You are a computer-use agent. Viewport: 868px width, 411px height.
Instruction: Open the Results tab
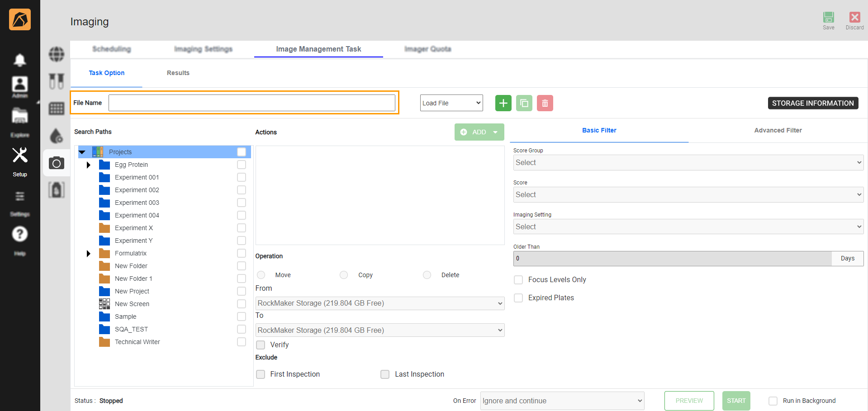click(178, 73)
